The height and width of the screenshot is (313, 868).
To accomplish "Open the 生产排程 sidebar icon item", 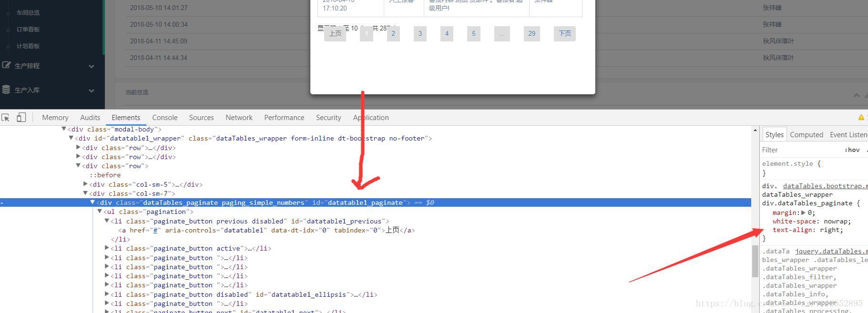I will point(6,65).
